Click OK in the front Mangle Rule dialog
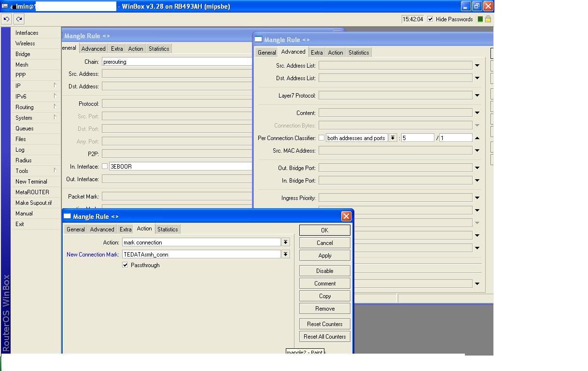The image size is (588, 371). (x=325, y=230)
